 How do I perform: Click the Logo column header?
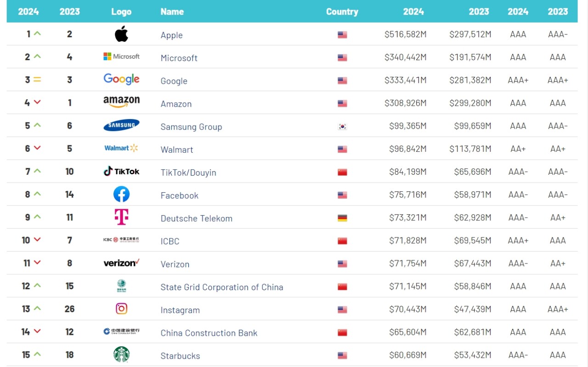pos(121,12)
